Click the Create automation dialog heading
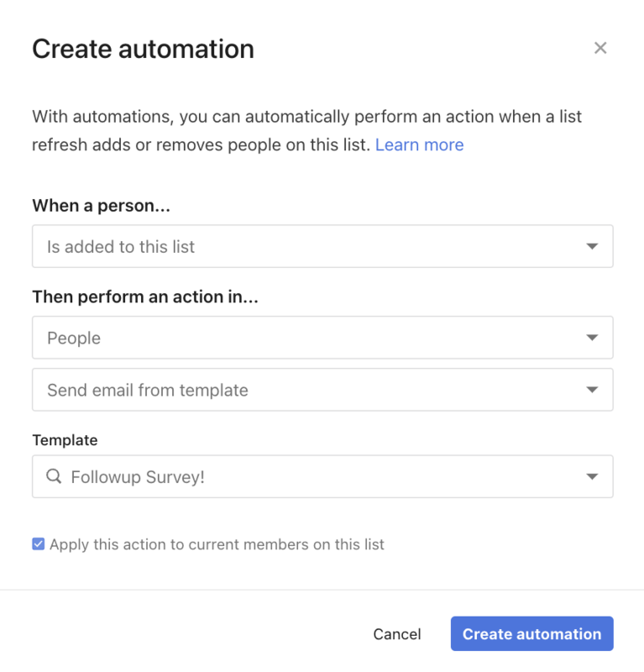Image resolution: width=644 pixels, height=672 pixels. [x=143, y=49]
